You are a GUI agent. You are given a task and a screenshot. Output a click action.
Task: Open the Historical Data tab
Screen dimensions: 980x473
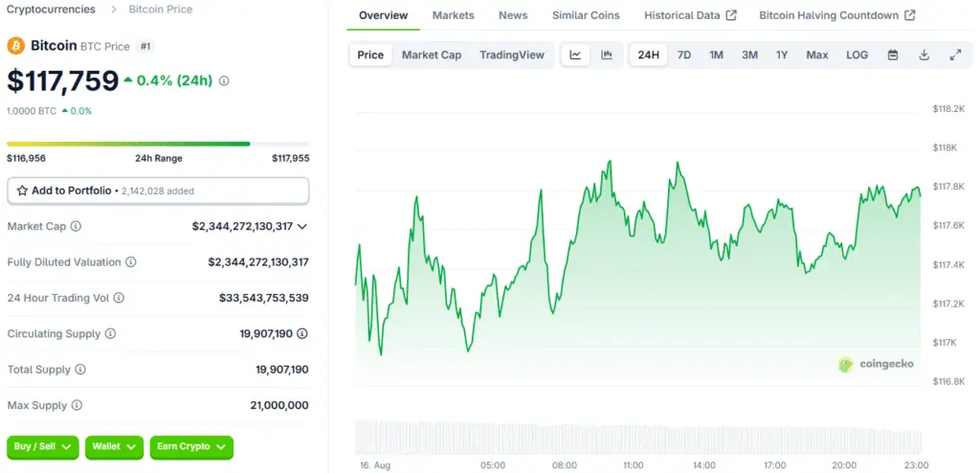point(690,15)
